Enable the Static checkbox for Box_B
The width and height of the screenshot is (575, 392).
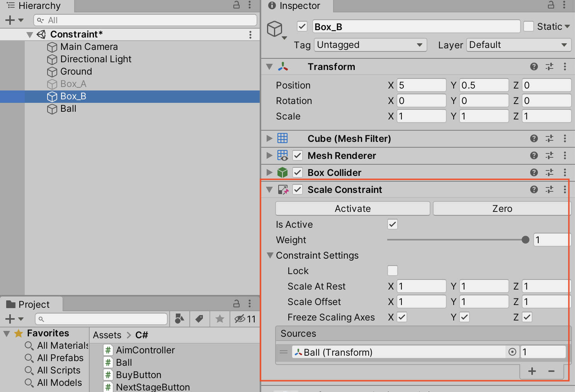click(528, 26)
